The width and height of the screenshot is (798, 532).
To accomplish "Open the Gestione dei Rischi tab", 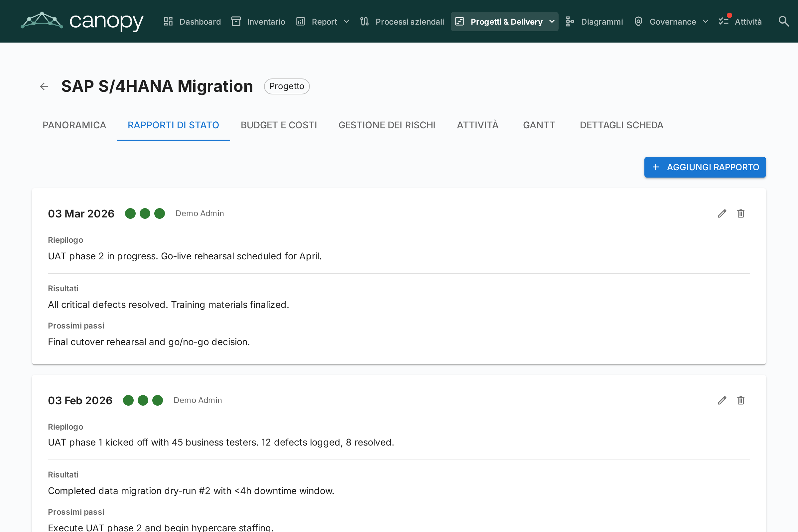I will coord(387,125).
